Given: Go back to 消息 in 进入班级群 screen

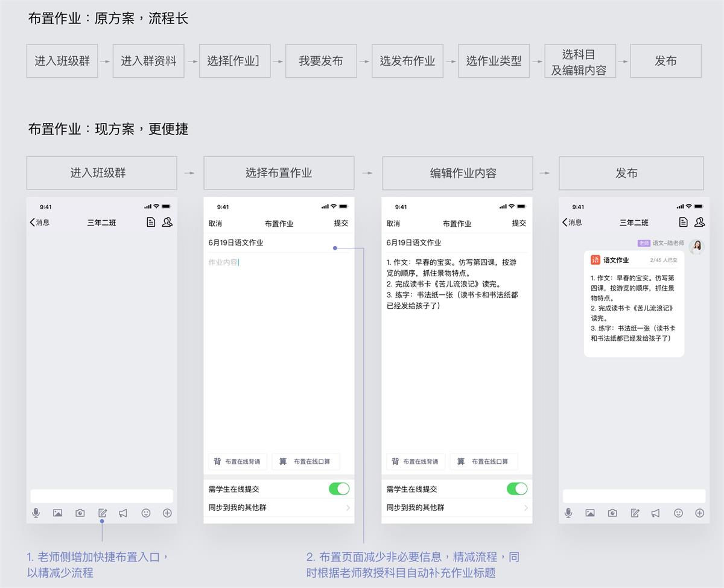Looking at the screenshot, I should click(x=40, y=223).
